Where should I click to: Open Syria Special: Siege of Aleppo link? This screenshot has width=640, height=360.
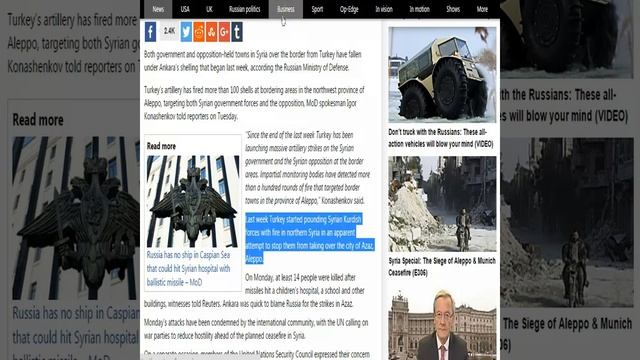[x=442, y=267]
